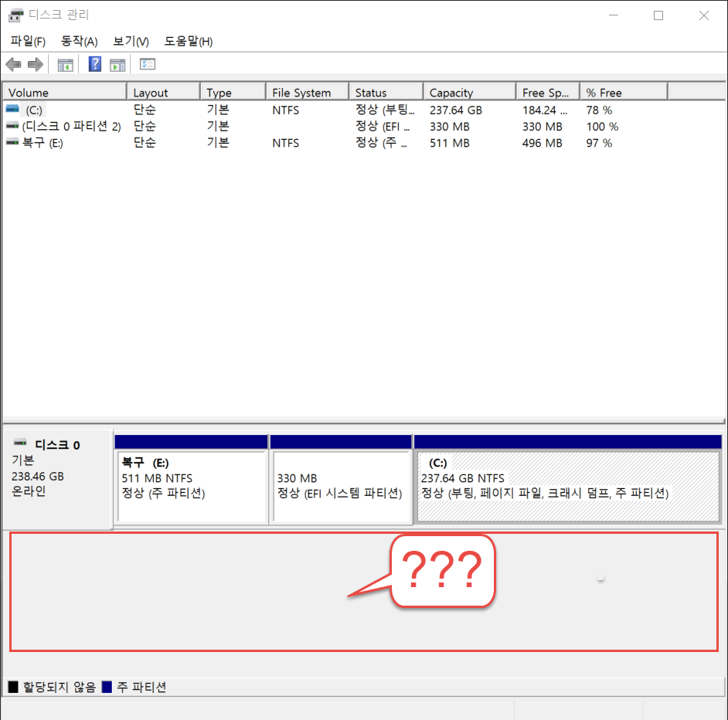Click the 237.64 GB capacity cell

click(455, 110)
